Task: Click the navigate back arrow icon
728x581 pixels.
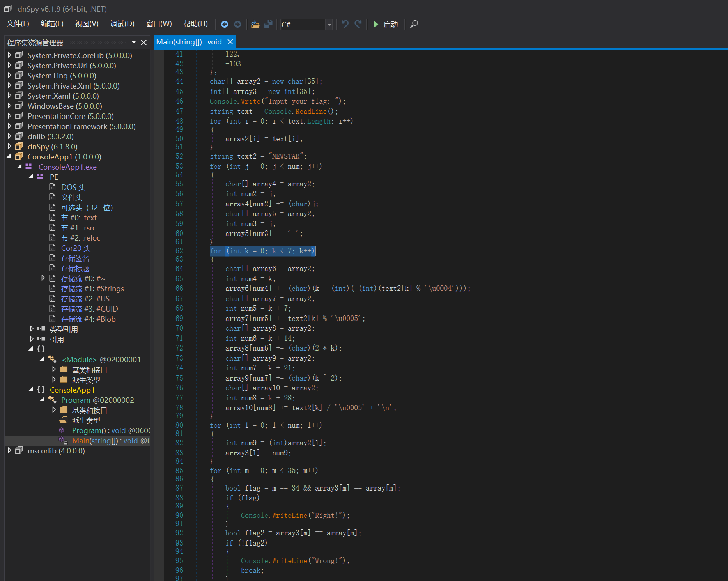Action: coord(225,24)
